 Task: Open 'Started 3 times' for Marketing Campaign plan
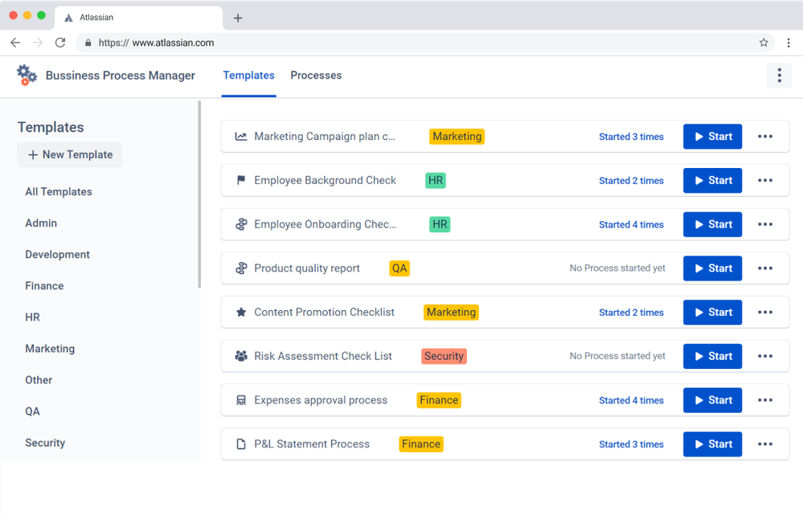click(631, 137)
